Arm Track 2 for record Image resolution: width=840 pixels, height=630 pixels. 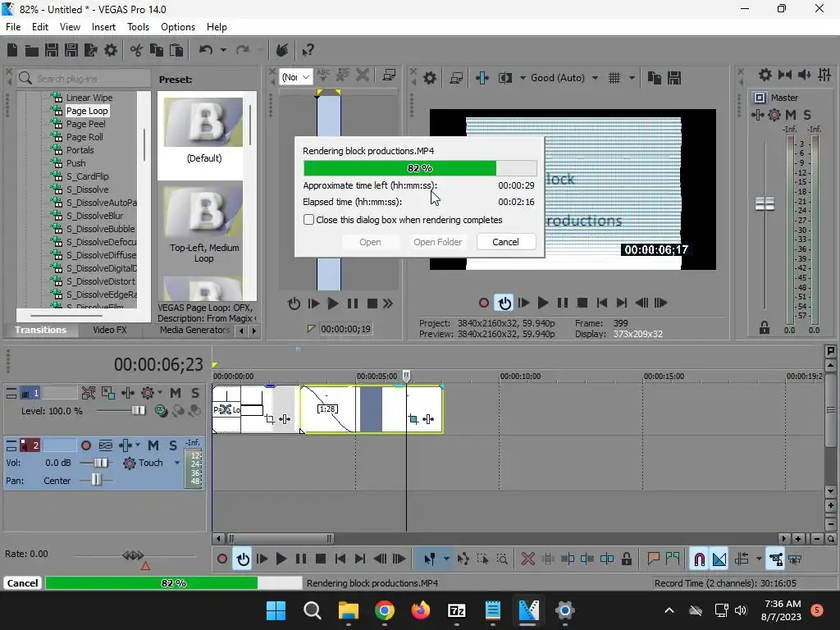85,445
